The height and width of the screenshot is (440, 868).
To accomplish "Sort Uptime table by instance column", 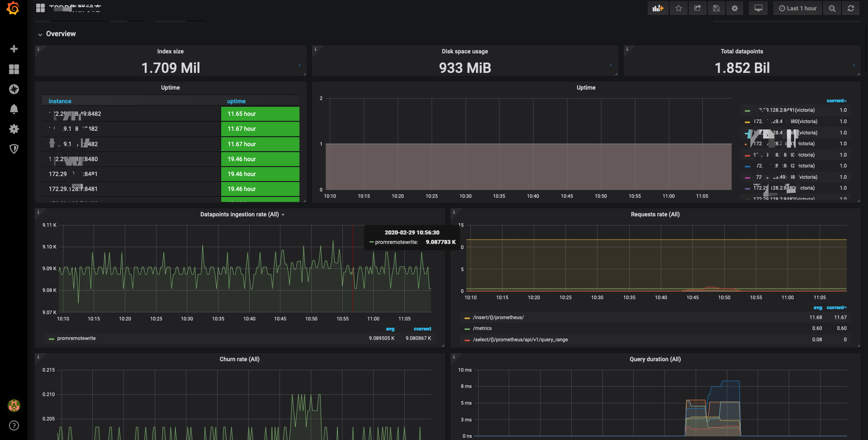I will (x=60, y=101).
